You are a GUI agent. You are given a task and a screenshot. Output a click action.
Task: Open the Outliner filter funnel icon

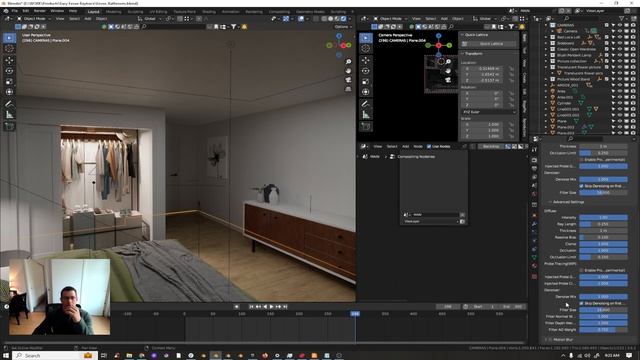[622, 19]
